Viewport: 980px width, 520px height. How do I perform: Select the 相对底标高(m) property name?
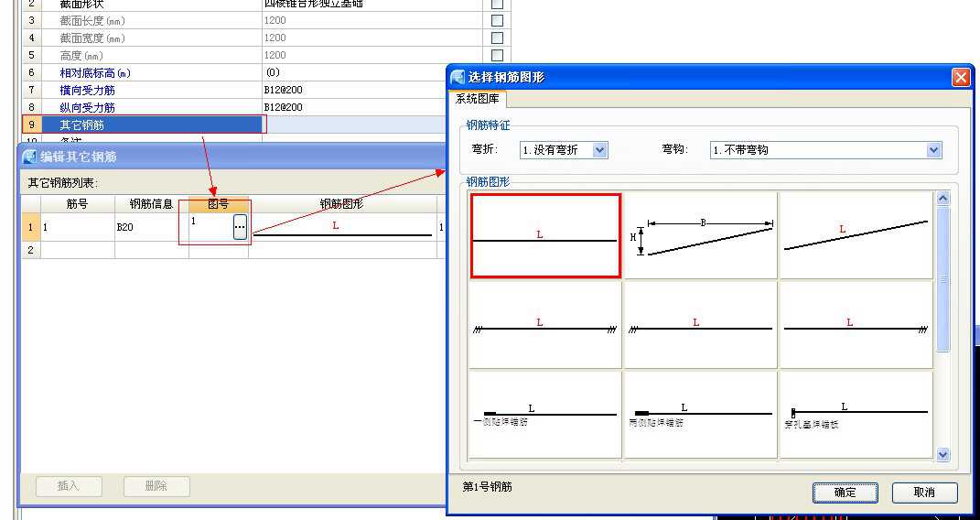(95, 72)
